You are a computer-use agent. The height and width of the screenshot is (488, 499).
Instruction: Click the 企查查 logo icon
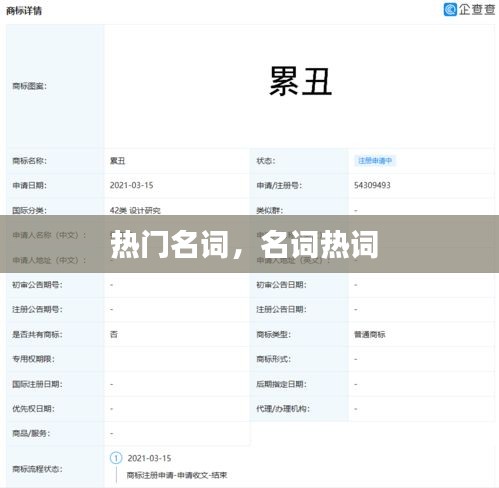pos(450,9)
